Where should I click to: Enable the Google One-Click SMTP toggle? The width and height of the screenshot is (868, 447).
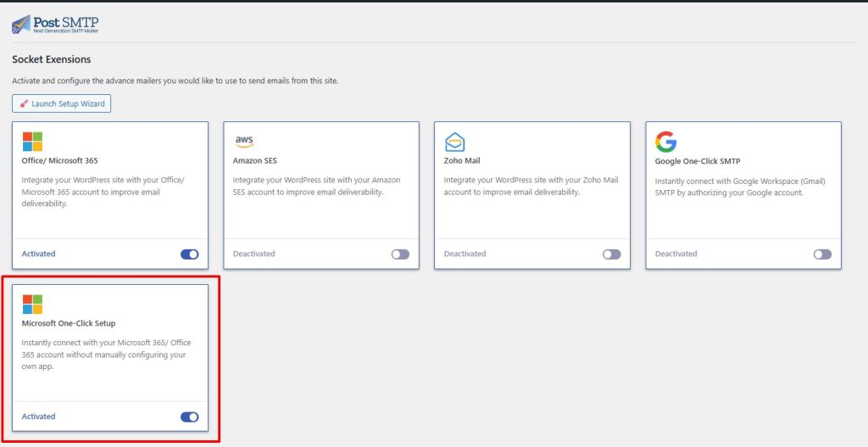[x=822, y=254]
